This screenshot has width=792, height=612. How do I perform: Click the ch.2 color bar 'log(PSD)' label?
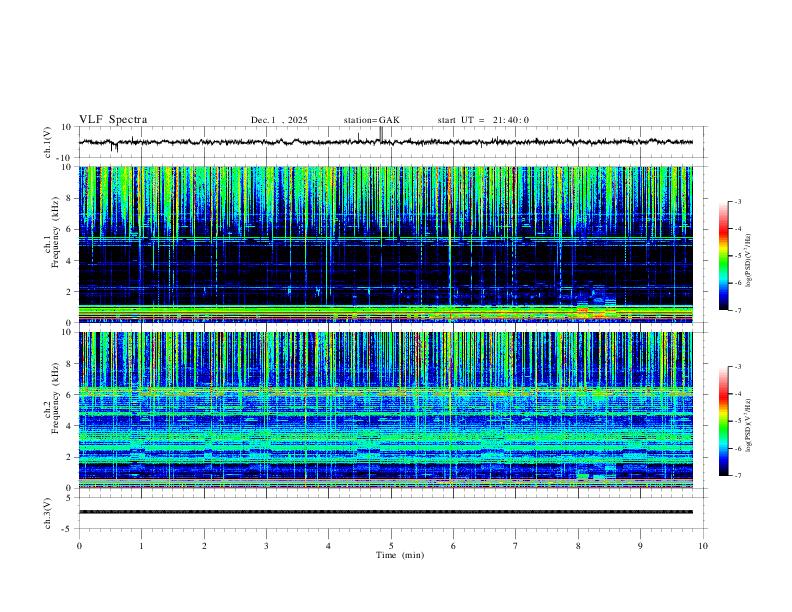tap(748, 425)
